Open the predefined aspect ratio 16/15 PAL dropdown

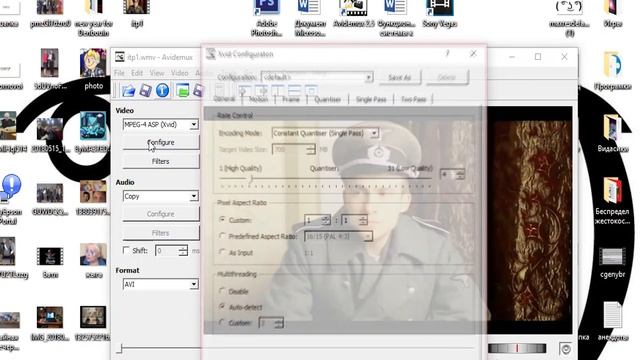click(338, 236)
